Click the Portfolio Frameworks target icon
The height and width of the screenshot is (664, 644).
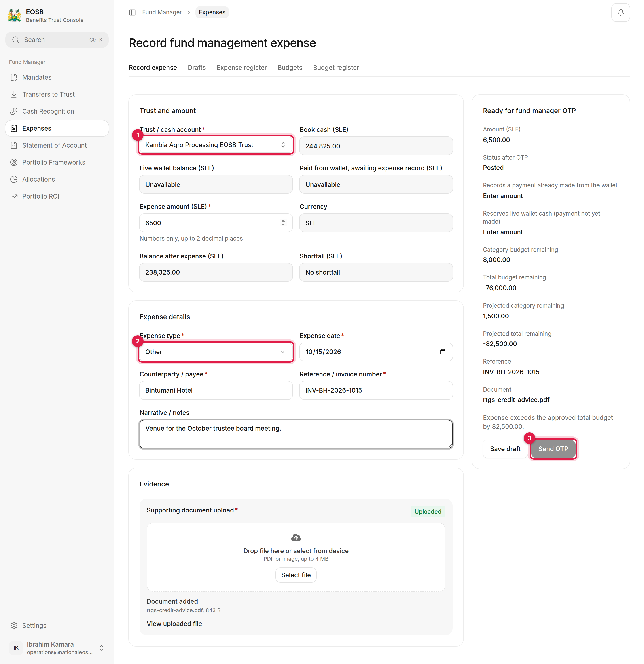pyautogui.click(x=14, y=162)
